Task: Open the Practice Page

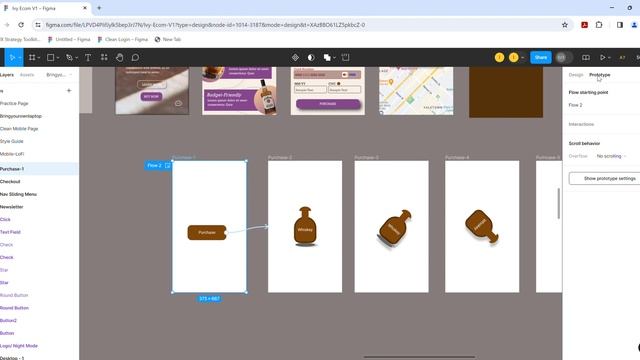Action: (x=14, y=104)
